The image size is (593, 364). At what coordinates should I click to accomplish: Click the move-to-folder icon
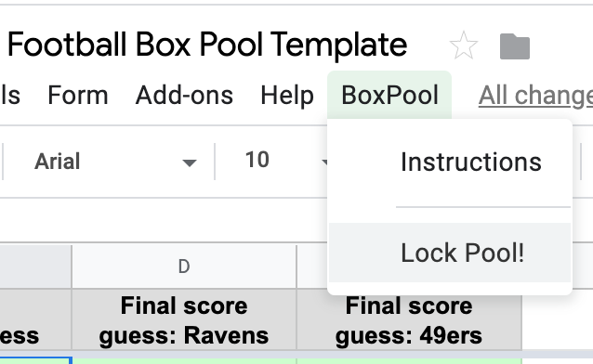point(515,46)
